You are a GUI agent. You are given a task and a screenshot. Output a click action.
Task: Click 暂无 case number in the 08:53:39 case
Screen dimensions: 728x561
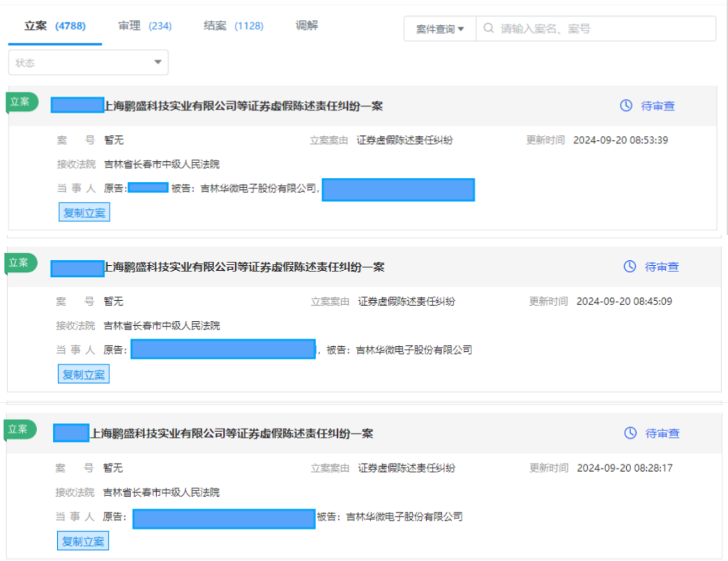pos(114,140)
